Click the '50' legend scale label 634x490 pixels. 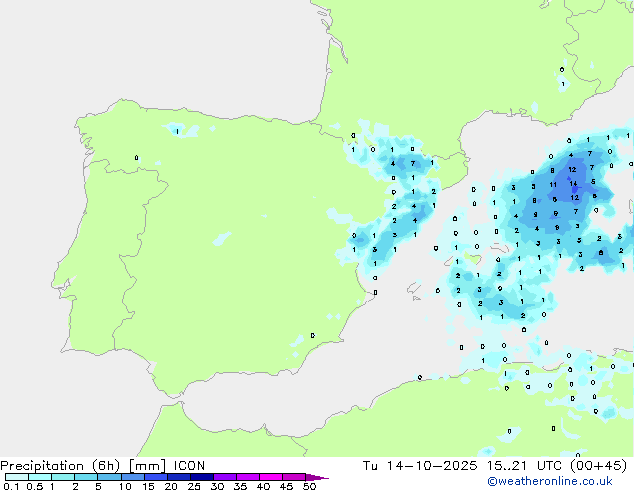(x=309, y=486)
